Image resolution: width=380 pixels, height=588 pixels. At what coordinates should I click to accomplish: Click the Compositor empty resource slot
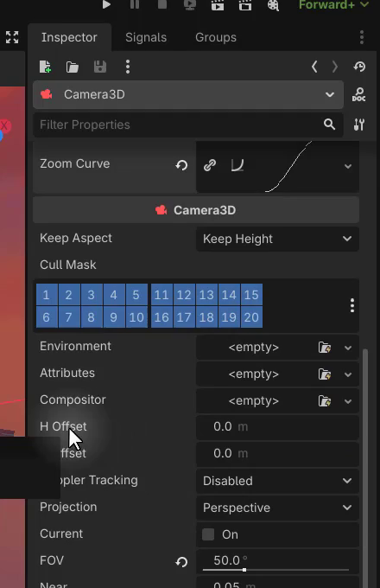pyautogui.click(x=254, y=401)
